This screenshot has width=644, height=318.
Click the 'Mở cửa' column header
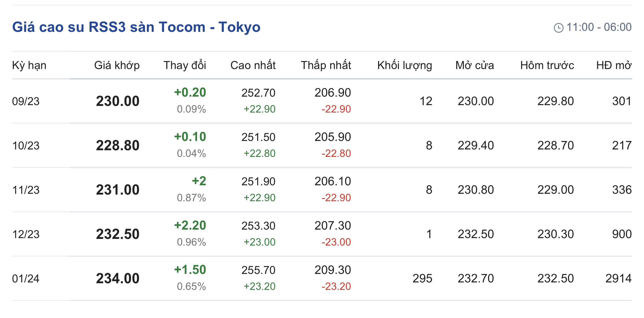pos(474,65)
